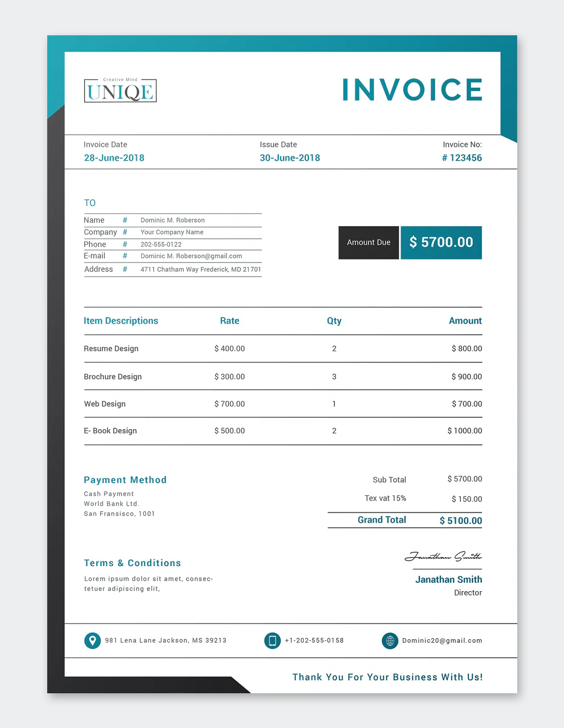Select name Dominic M. Roberson

click(x=172, y=220)
